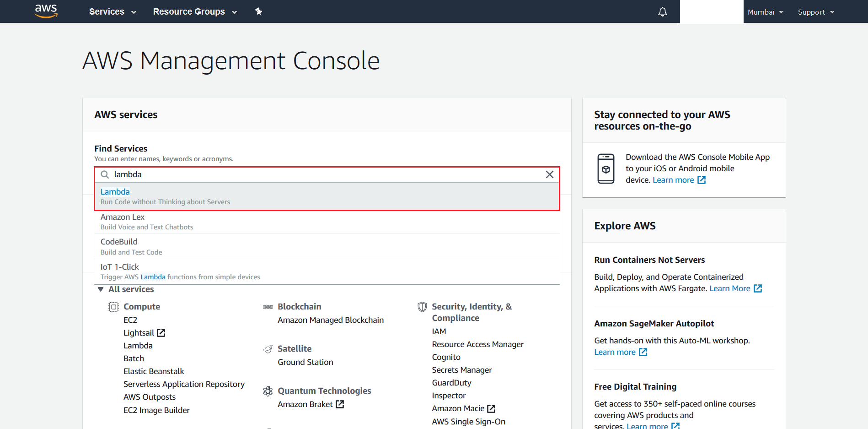Open the Batch service link
Image resolution: width=868 pixels, height=429 pixels.
tap(134, 358)
